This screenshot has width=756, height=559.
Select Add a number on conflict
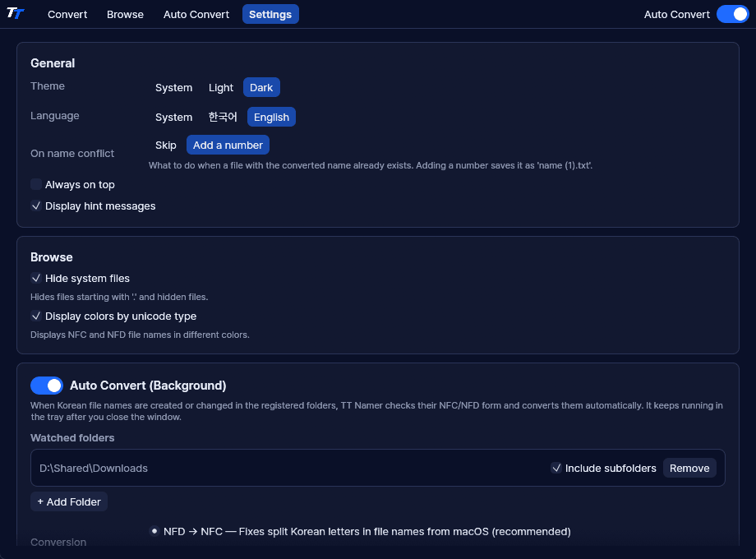[x=228, y=146]
